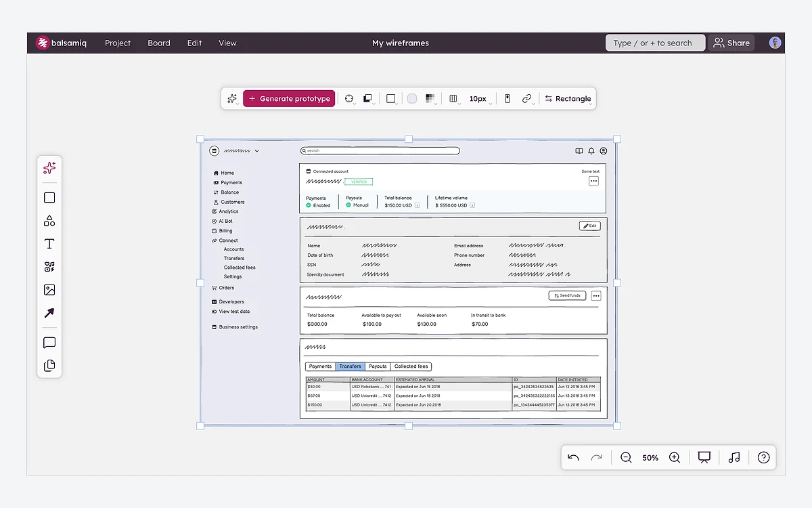Click the wireframe search box
Viewport: 812px width, 508px height.
[380, 150]
